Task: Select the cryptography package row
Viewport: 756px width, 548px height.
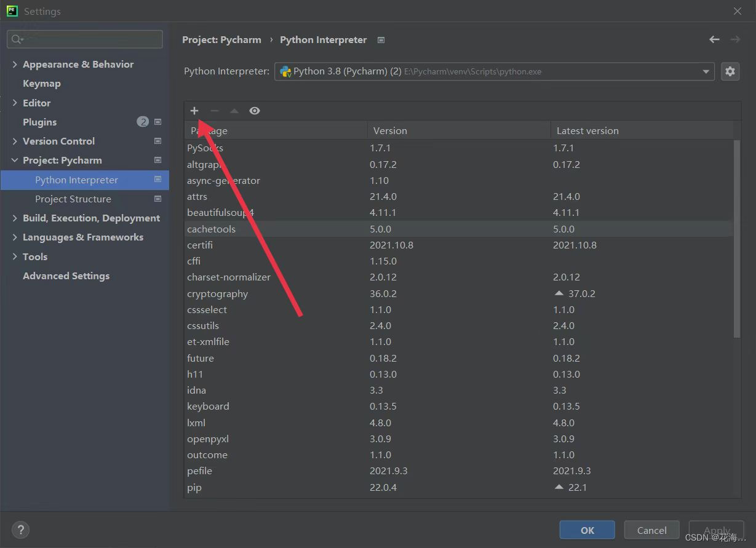Action: (x=459, y=293)
